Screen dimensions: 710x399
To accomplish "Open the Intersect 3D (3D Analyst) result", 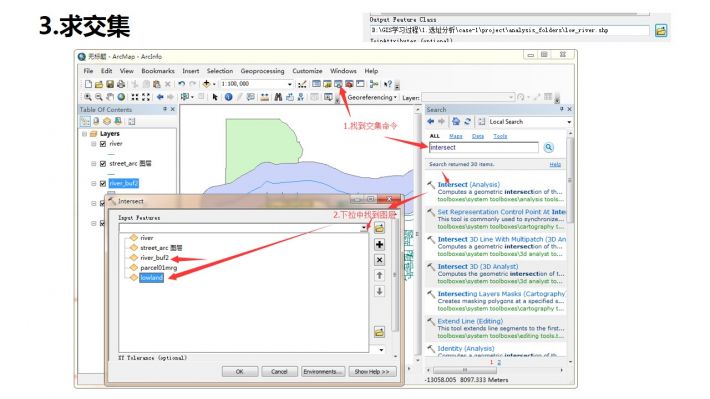I will [478, 267].
